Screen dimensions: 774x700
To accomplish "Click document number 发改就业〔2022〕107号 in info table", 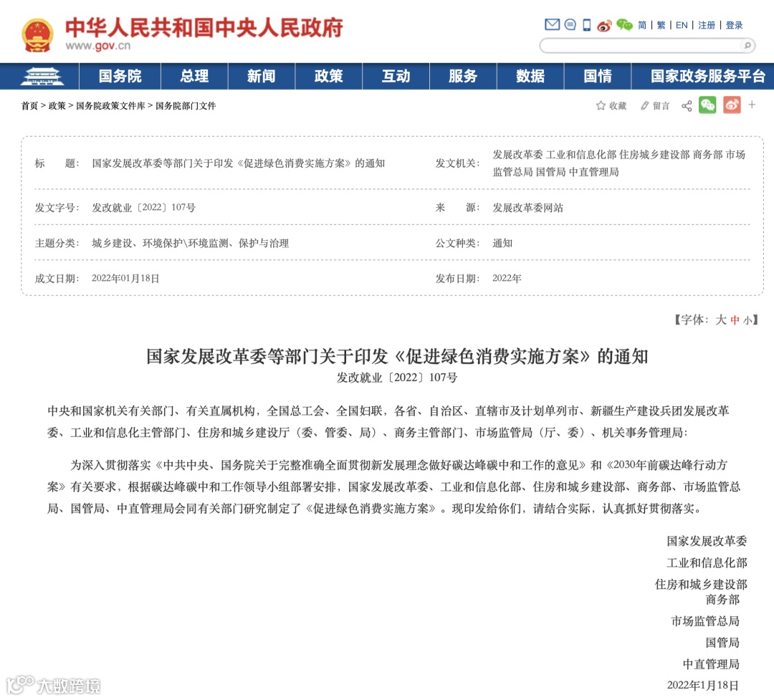I will [x=143, y=208].
